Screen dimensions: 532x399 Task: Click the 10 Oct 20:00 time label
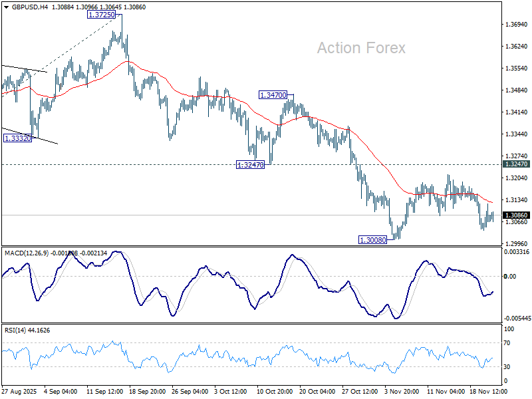pyautogui.click(x=275, y=392)
